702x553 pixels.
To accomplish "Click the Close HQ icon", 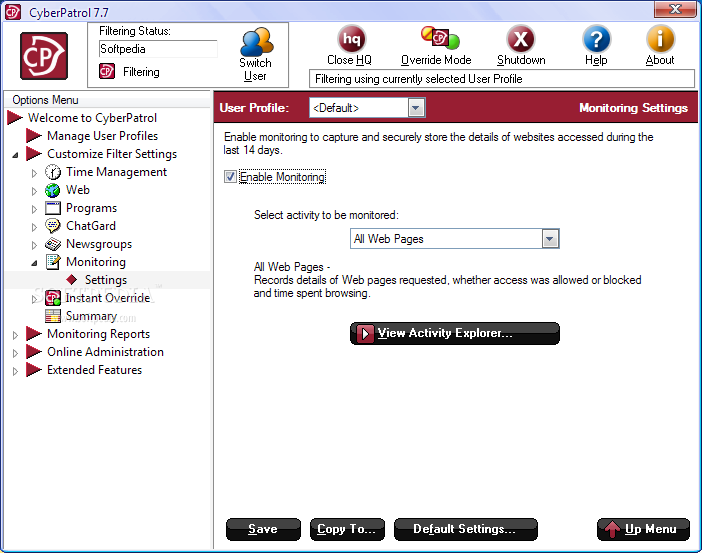I will (351, 39).
